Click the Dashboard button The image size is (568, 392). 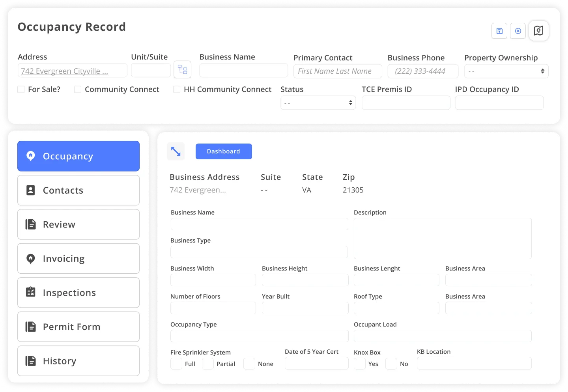click(x=223, y=151)
